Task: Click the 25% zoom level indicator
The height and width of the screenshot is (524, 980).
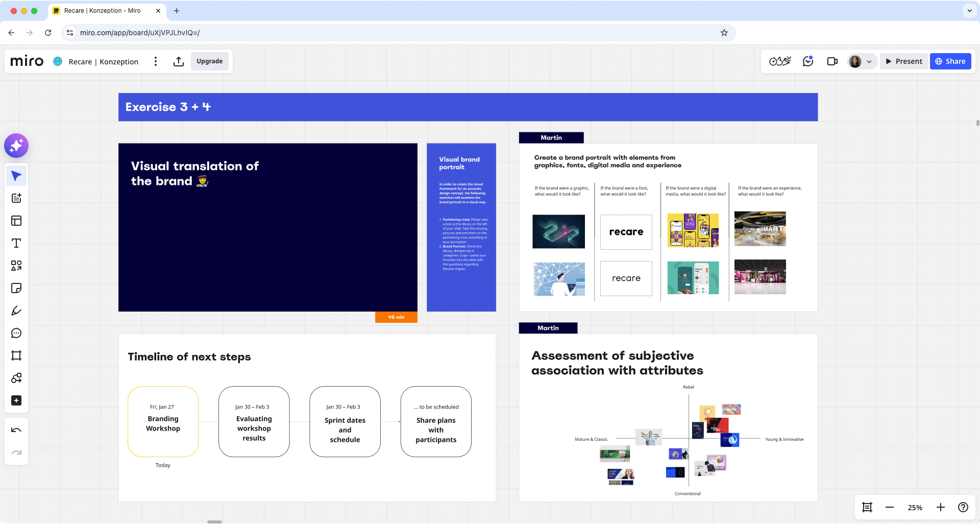Action: (915, 508)
